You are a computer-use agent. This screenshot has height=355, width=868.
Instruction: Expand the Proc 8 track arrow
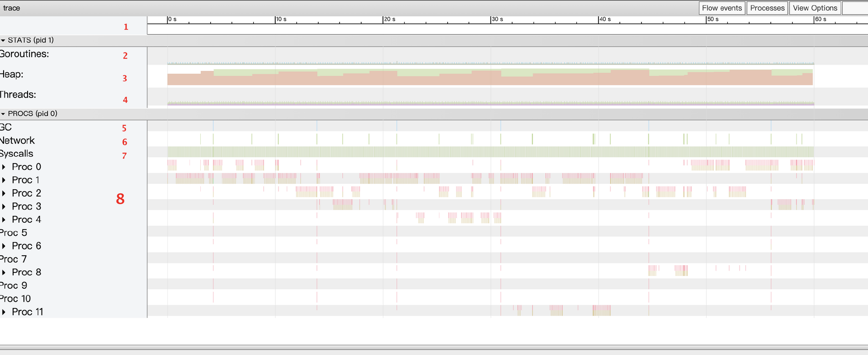pos(4,272)
